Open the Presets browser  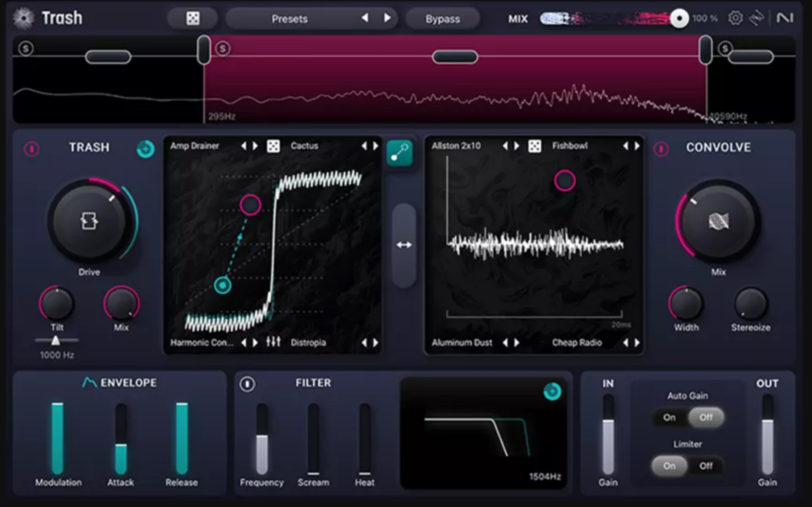(289, 18)
